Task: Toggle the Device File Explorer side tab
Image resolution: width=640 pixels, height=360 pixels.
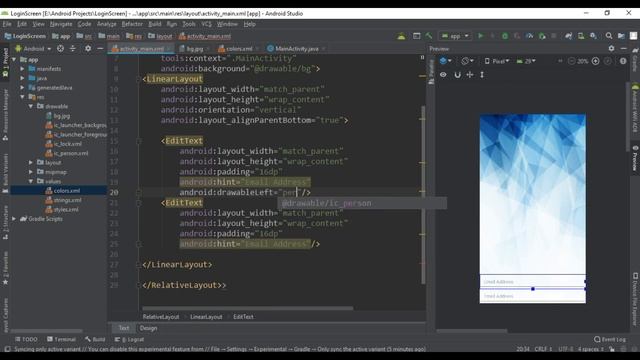Action: coord(635,299)
